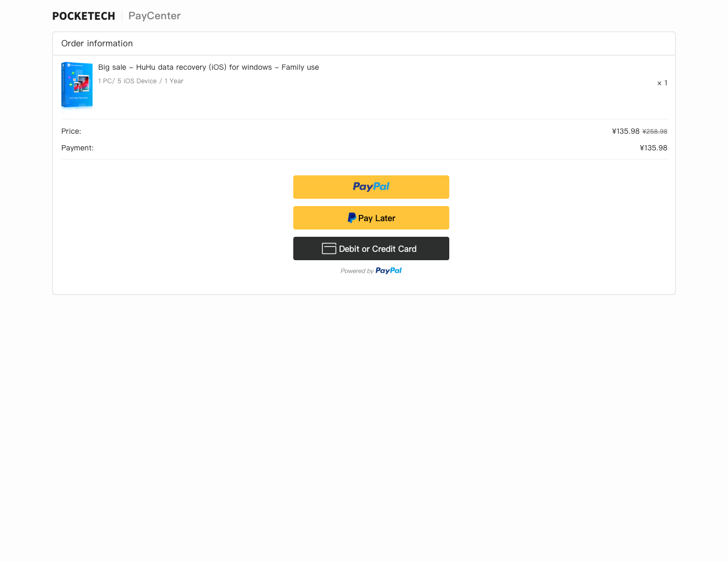The width and height of the screenshot is (728, 562).
Task: Click the card icon on the black button
Action: click(329, 249)
